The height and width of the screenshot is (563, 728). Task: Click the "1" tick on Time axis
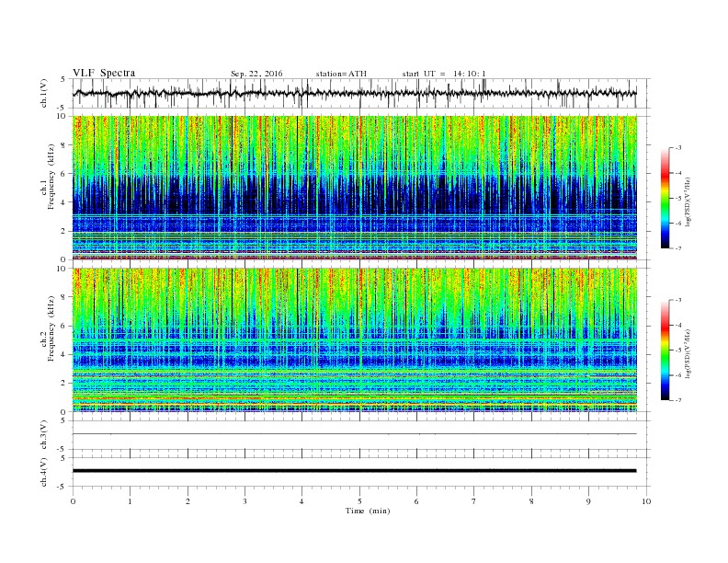click(x=130, y=501)
